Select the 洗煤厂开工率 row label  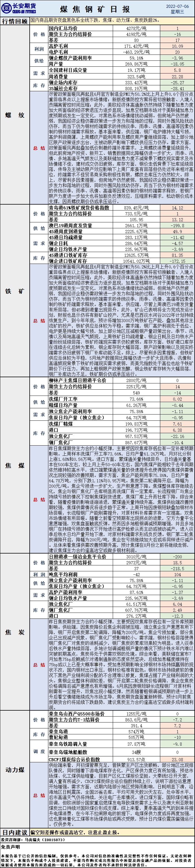(x=63, y=399)
